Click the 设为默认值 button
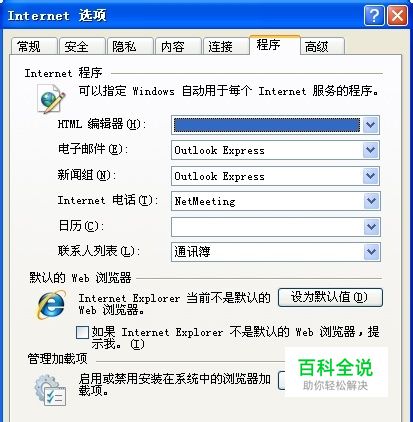 tap(330, 297)
